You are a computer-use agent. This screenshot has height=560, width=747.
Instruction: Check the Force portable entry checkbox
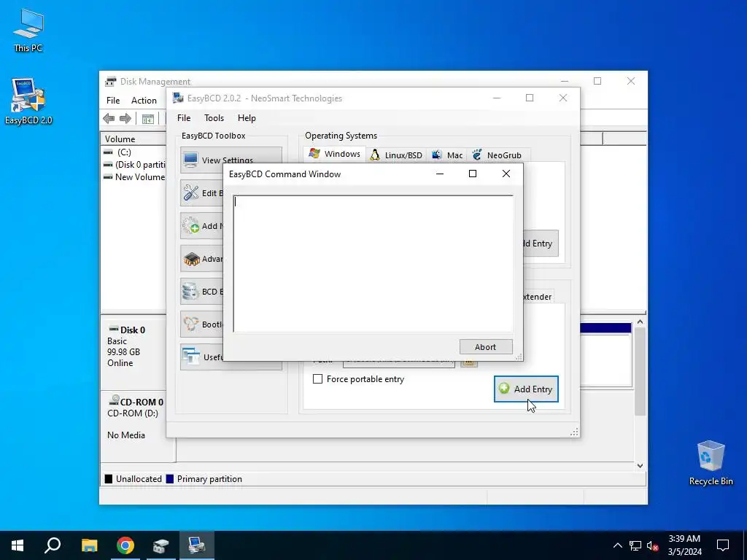pos(318,379)
